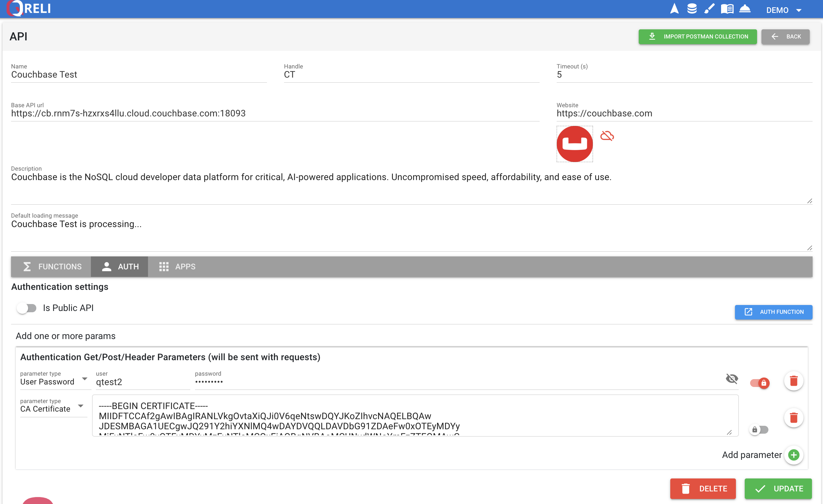Toggle password visibility eye icon
The image size is (823, 504).
(731, 379)
